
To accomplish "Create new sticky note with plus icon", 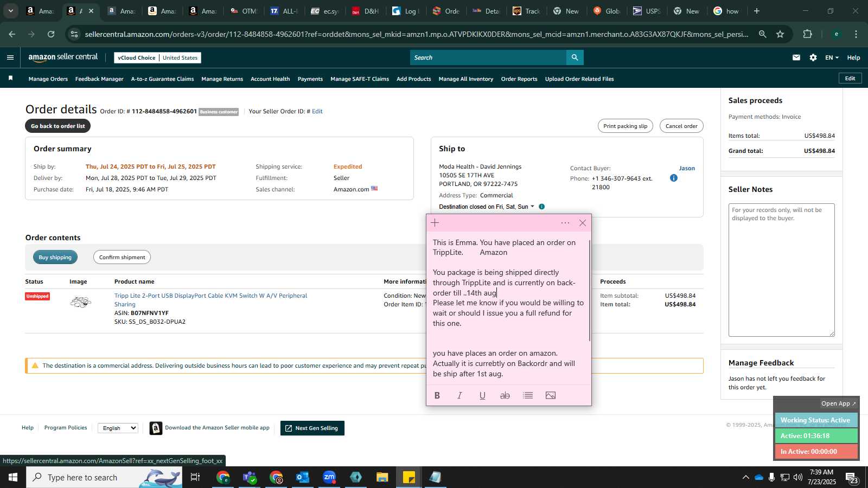I will coord(435,223).
